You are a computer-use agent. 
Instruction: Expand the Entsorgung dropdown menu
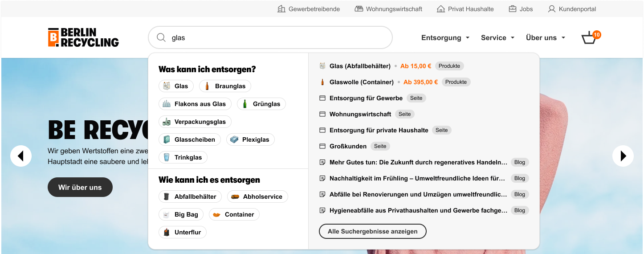(x=445, y=38)
